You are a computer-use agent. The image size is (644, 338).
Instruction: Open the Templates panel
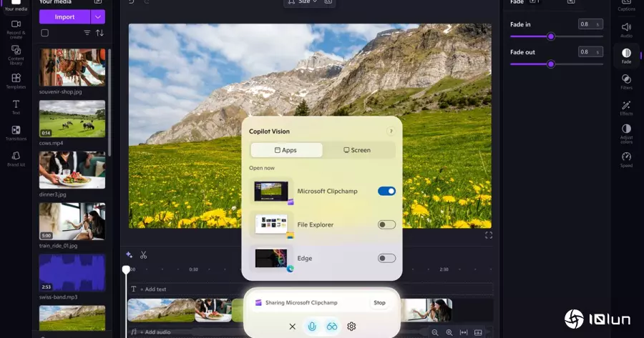click(16, 81)
